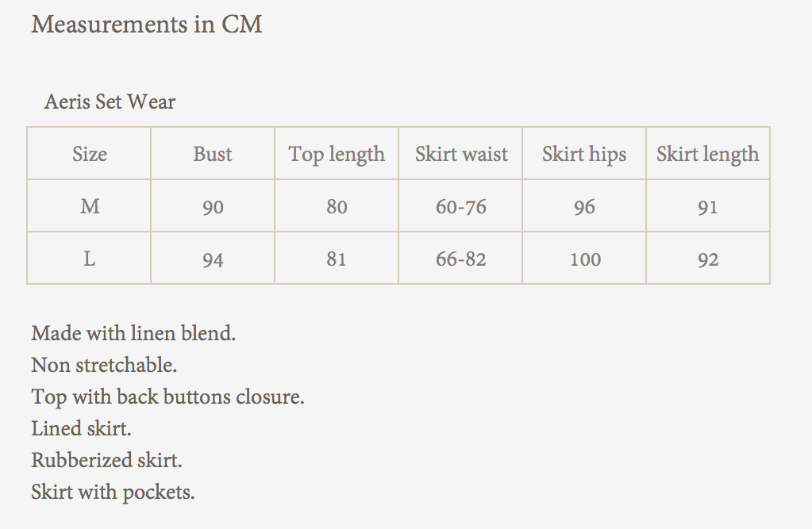Click the Measurements in CM heading

pos(147,25)
